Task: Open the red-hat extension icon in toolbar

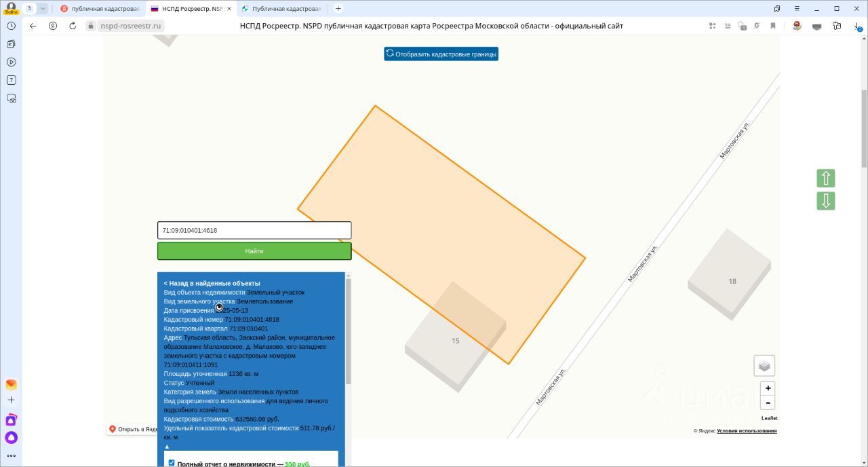Action: pos(797,26)
